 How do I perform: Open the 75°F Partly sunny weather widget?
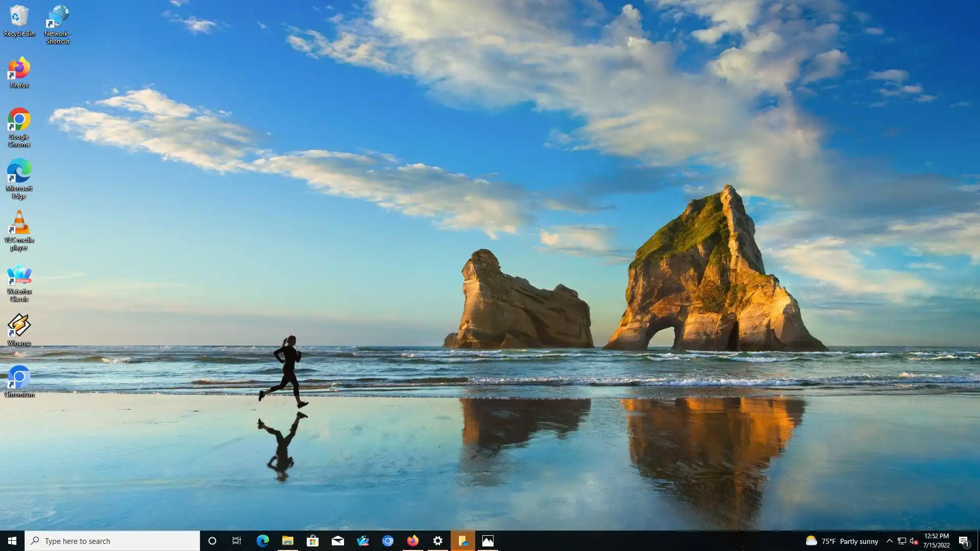click(x=842, y=541)
